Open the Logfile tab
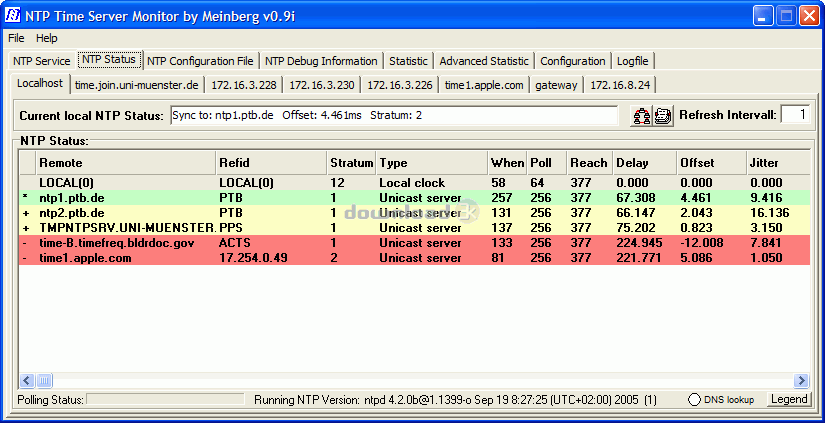 click(x=632, y=61)
